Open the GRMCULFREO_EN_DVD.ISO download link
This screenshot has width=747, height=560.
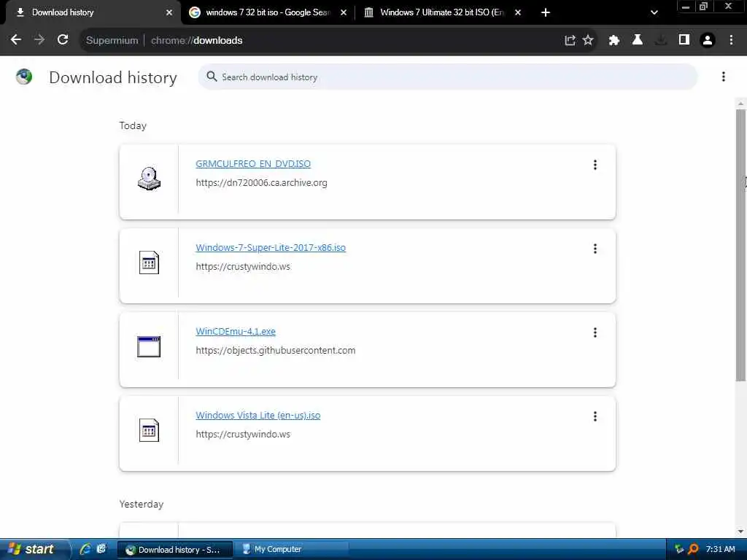(x=253, y=164)
